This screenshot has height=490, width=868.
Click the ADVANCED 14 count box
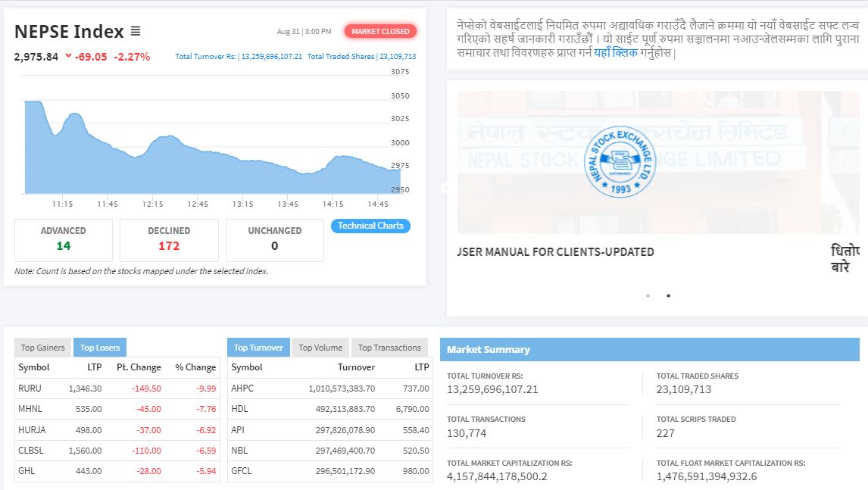click(64, 240)
